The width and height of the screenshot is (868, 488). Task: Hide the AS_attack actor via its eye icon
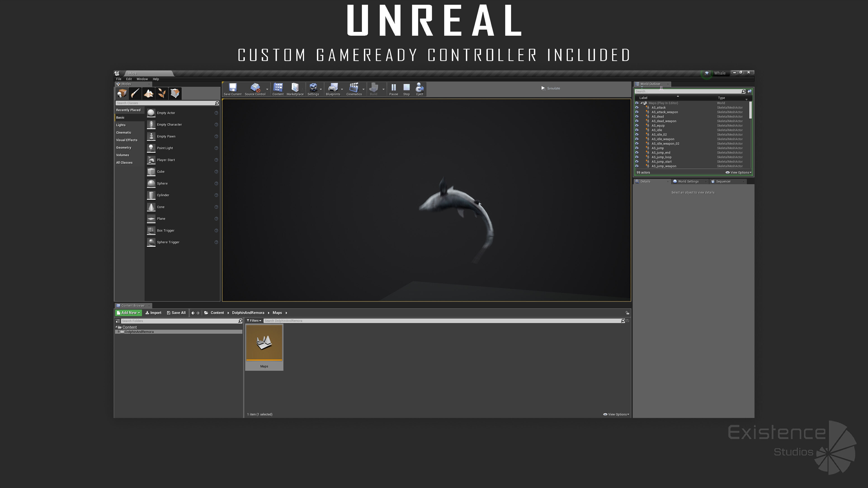coord(637,108)
